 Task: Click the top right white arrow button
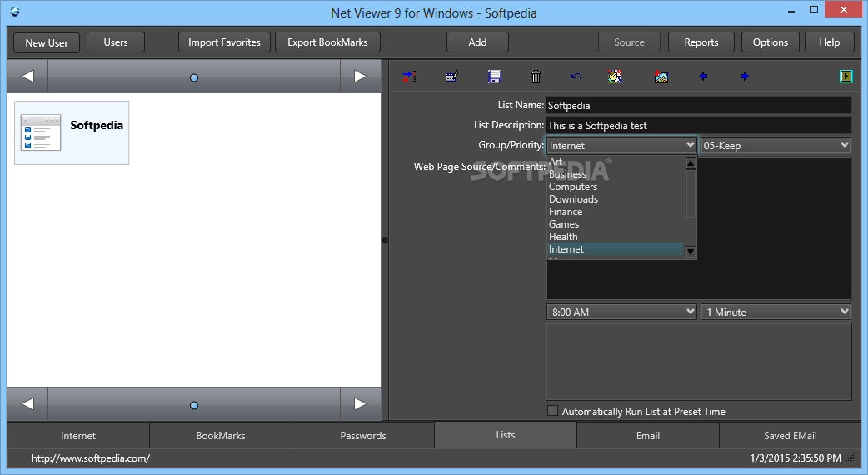361,77
